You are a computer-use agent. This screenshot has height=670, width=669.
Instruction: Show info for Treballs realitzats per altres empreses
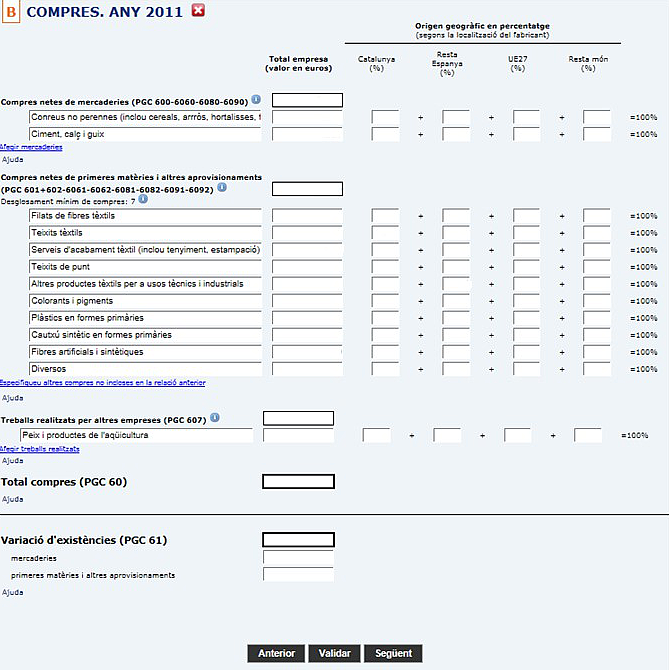pos(215,418)
